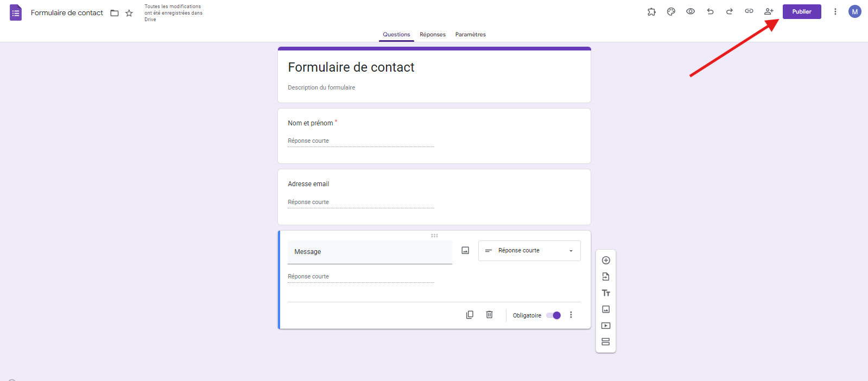The height and width of the screenshot is (381, 868).
Task: Click the redo arrow
Action: [x=730, y=11]
